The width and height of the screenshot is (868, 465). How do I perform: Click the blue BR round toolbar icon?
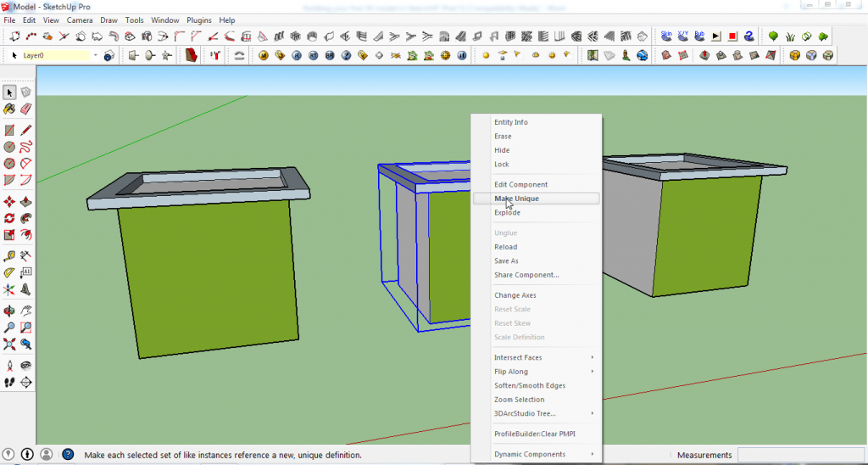pyautogui.click(x=330, y=55)
